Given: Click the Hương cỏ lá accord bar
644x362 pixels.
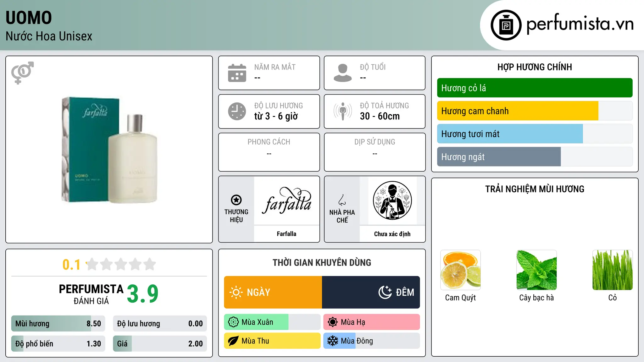Looking at the screenshot, I should coord(535,88).
